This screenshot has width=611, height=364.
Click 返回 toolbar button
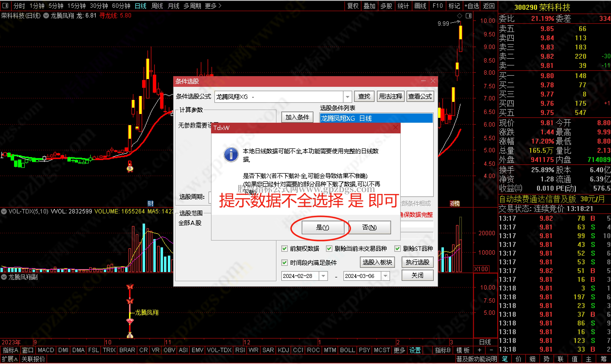(x=489, y=6)
